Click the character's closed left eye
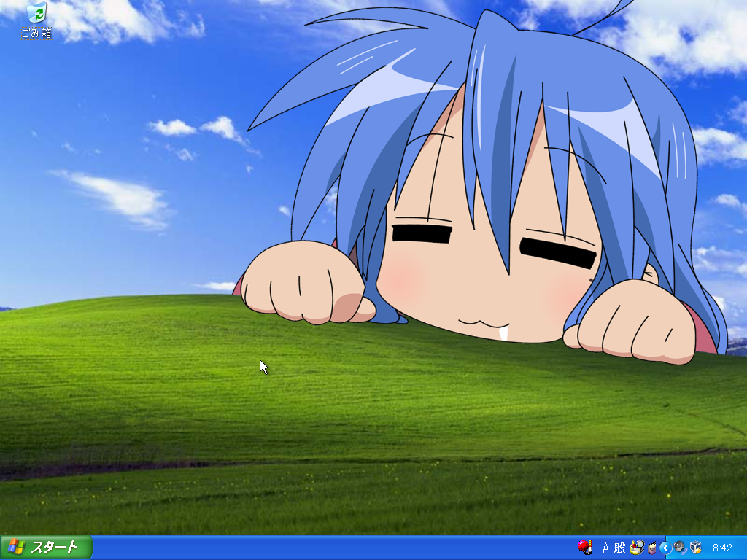Screen dimensions: 747x560 (x=422, y=234)
